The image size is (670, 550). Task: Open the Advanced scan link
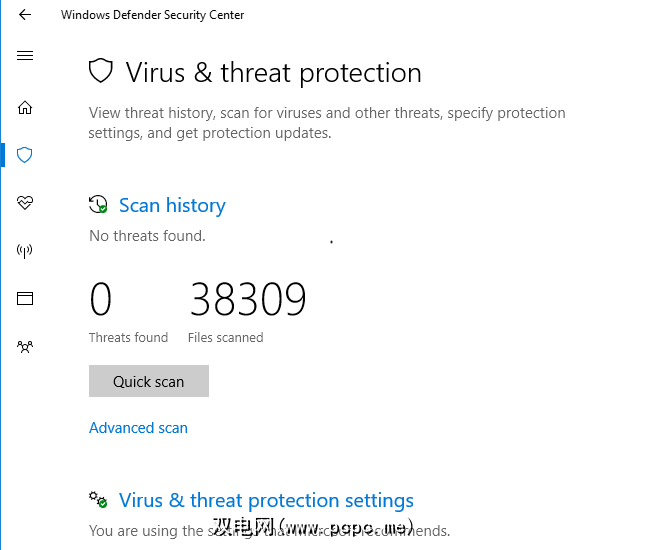(138, 428)
